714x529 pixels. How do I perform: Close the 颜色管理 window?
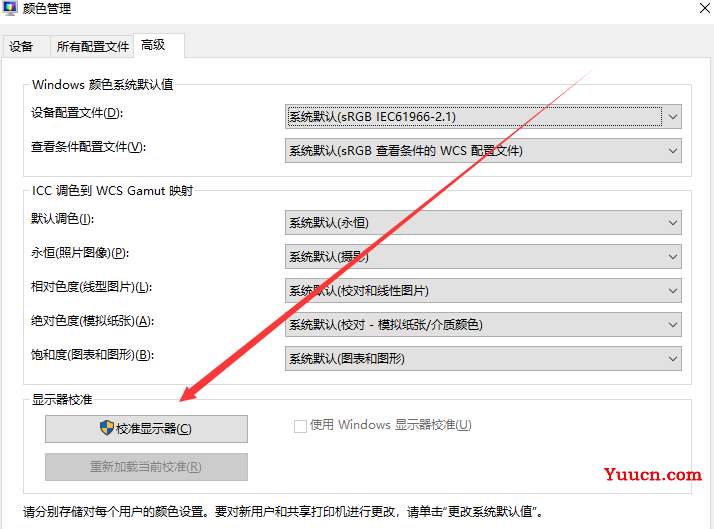704,8
